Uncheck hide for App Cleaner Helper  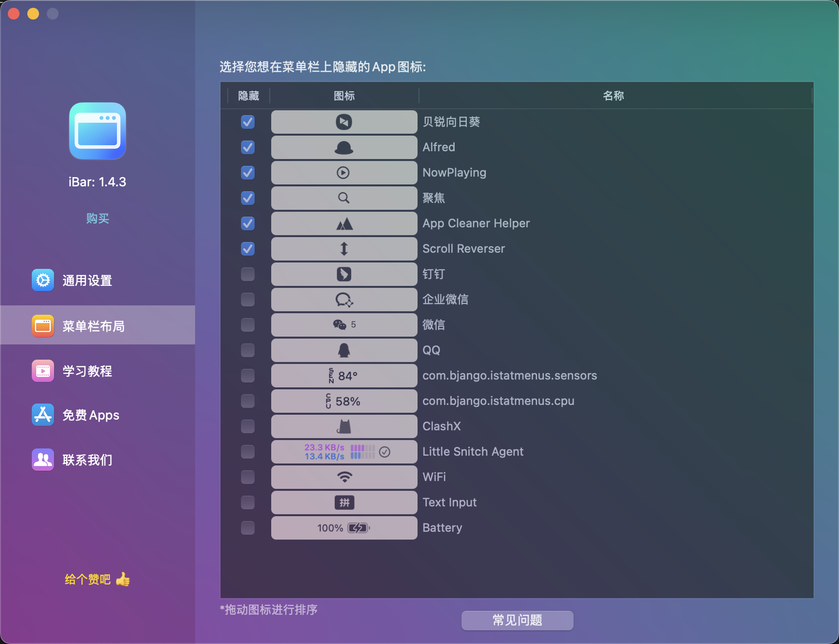point(248,223)
